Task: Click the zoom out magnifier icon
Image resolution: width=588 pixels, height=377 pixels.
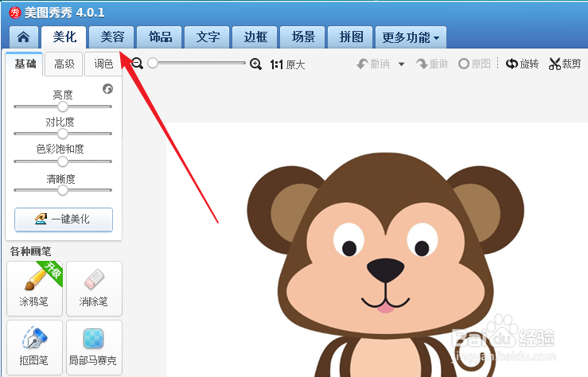Action: [137, 64]
